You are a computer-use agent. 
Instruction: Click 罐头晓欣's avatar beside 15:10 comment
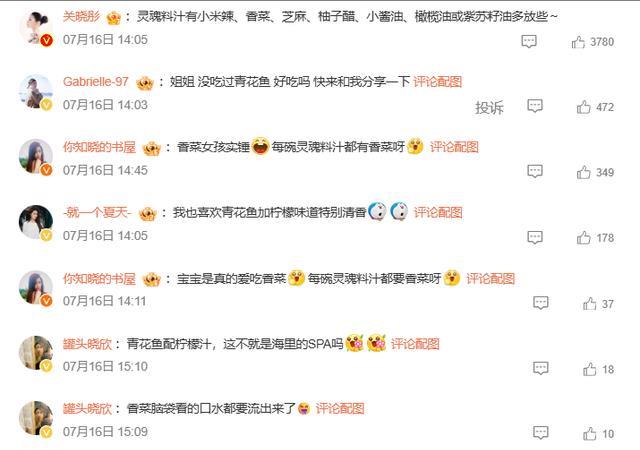click(x=36, y=353)
